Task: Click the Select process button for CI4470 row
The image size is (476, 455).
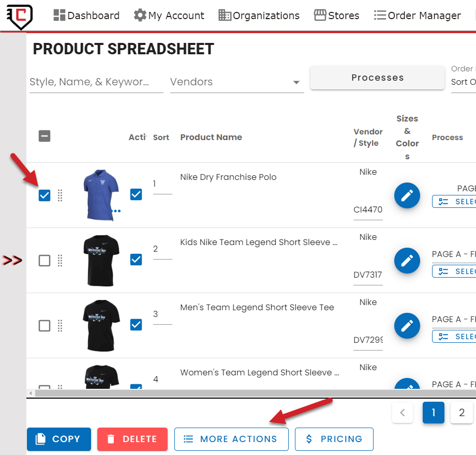Action: tap(454, 202)
